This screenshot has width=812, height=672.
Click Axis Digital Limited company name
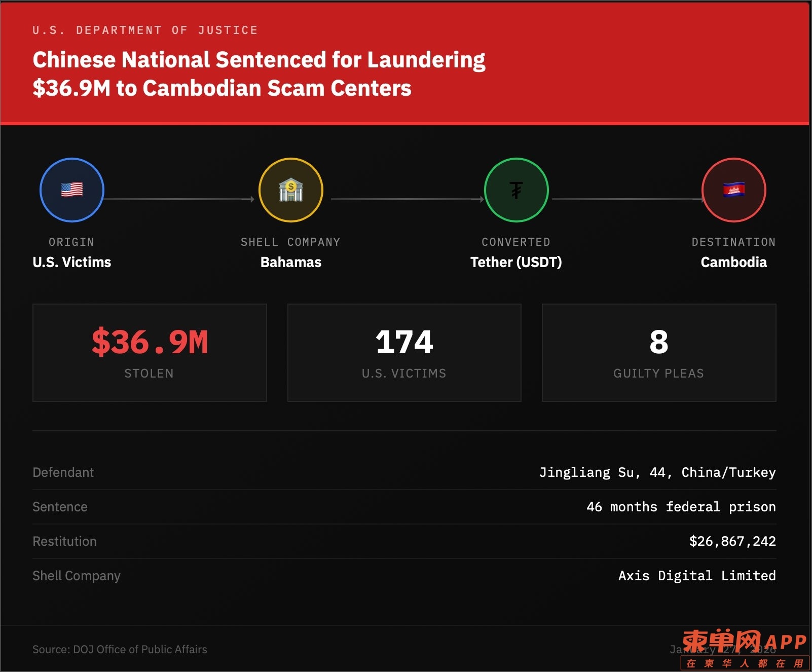(696, 576)
